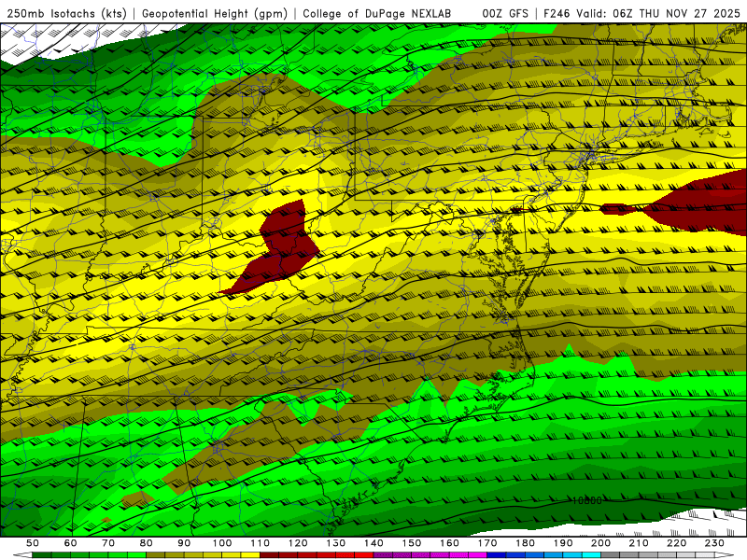Click the 210 kt legend value
The height and width of the screenshot is (560, 747).
pyautogui.click(x=639, y=543)
